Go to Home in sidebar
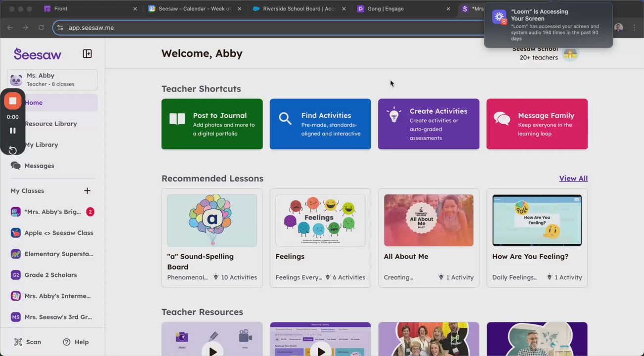Screen dimensions: 644x356 pos(52,103)
